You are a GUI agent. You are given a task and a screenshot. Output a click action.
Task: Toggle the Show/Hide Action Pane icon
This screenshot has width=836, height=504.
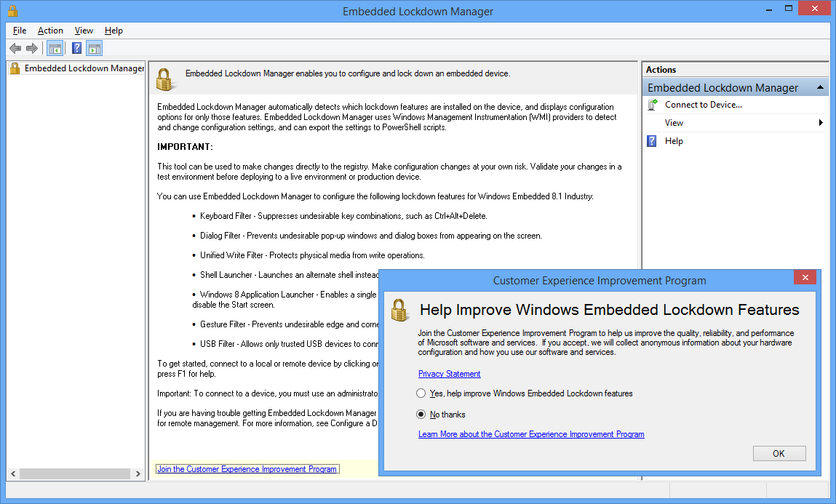95,49
